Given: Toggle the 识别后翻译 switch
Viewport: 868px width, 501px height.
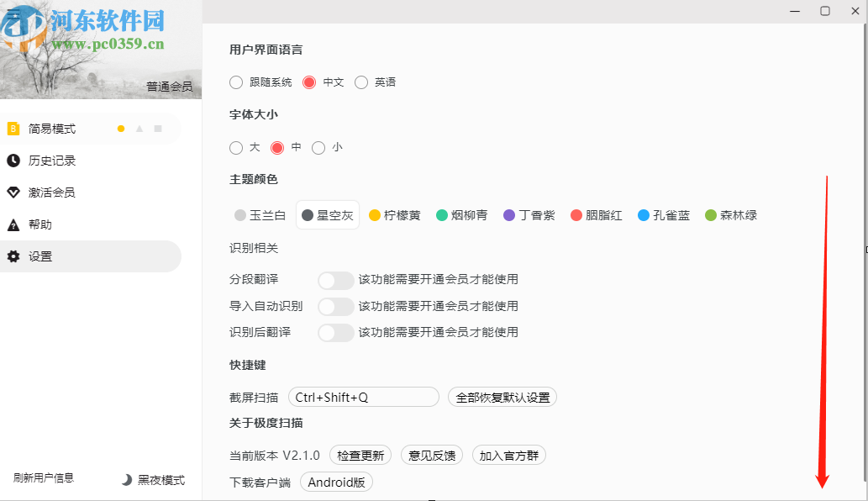Looking at the screenshot, I should (335, 332).
